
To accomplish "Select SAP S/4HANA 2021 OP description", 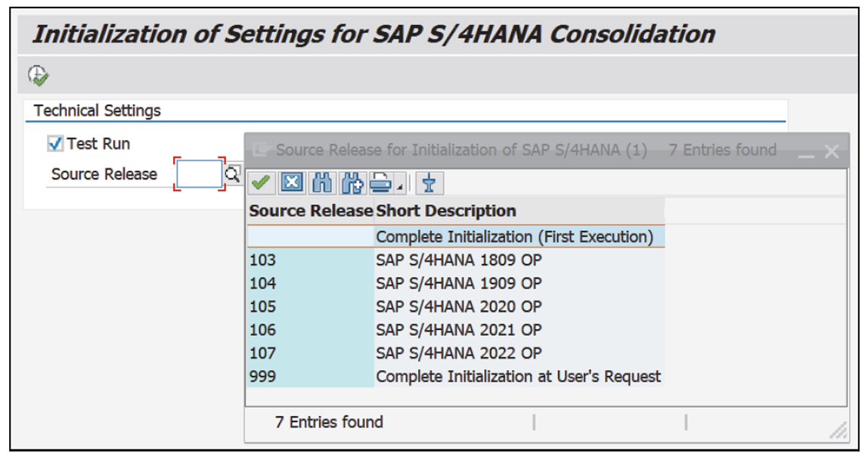I will 459,330.
